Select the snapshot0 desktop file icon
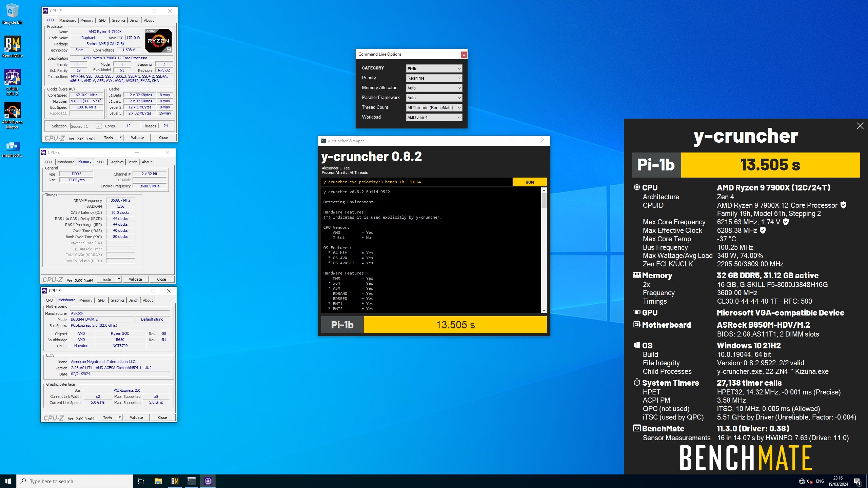Image resolution: width=868 pixels, height=488 pixels. [13, 149]
